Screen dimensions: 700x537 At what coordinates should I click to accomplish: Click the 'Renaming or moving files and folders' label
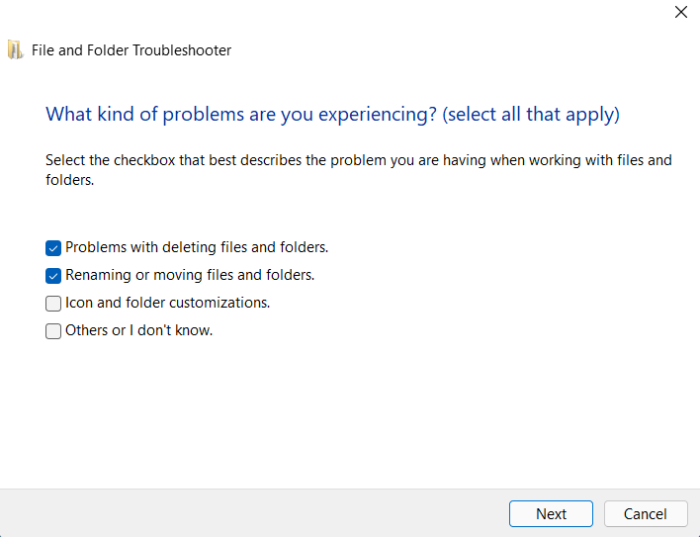[x=190, y=275]
